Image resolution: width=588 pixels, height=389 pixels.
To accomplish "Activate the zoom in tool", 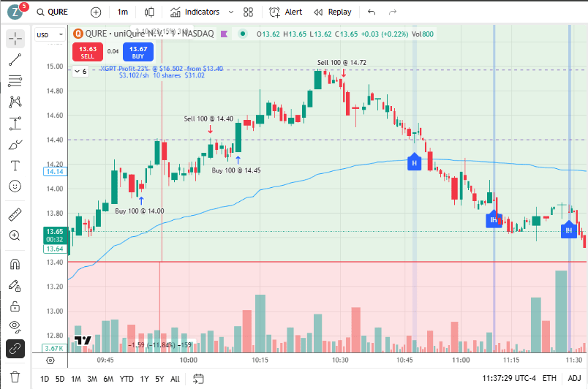I will (x=15, y=235).
